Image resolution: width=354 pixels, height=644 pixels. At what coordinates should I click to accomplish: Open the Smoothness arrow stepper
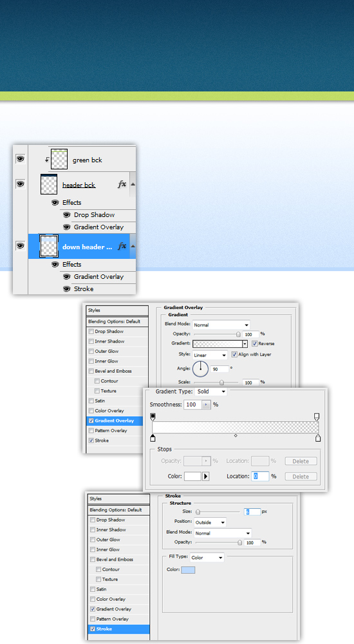point(206,404)
